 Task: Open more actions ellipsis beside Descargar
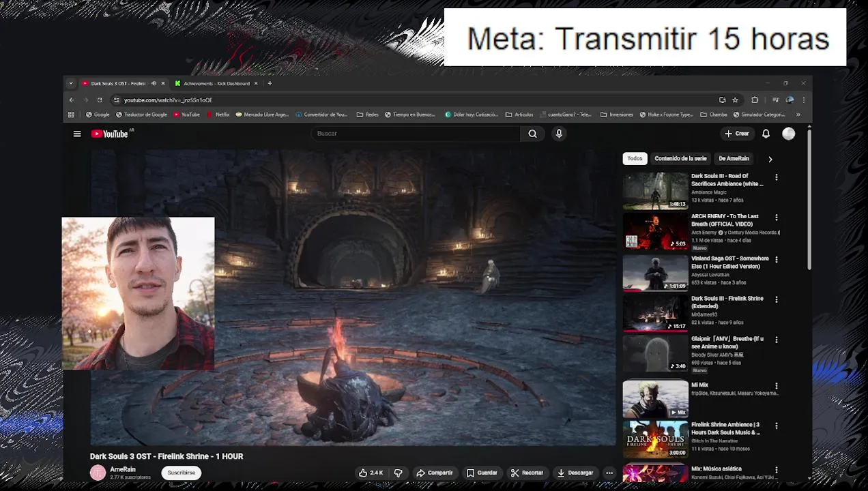point(609,473)
